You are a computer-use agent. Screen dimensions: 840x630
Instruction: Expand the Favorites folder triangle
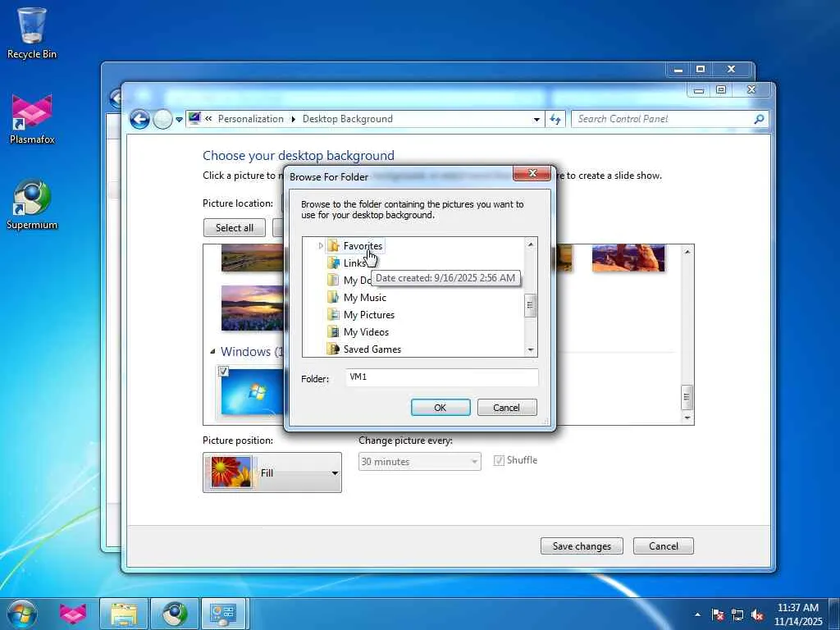pos(321,246)
